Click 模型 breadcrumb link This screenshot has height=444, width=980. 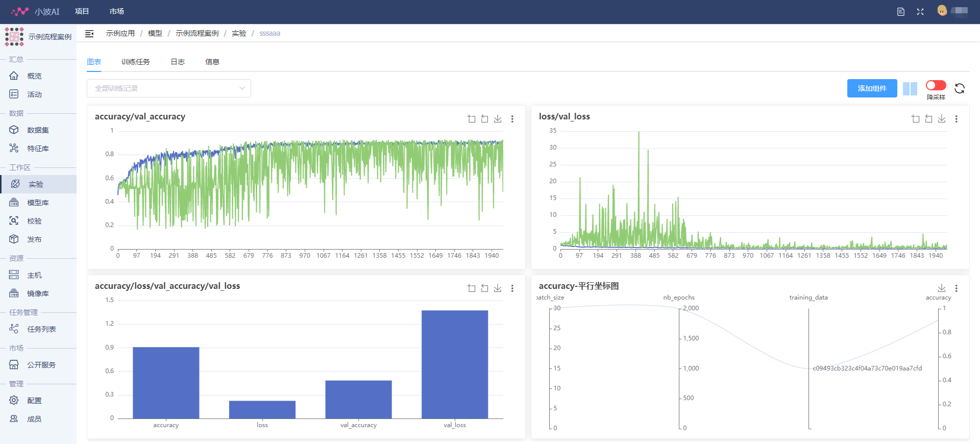pos(155,33)
